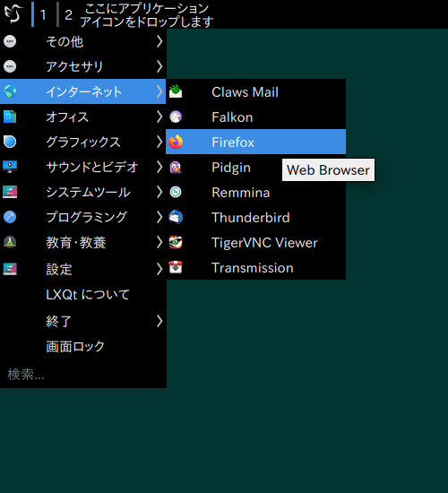448x493 pixels.
Task: Click the Pidgin purple bird icon
Action: pos(176,167)
